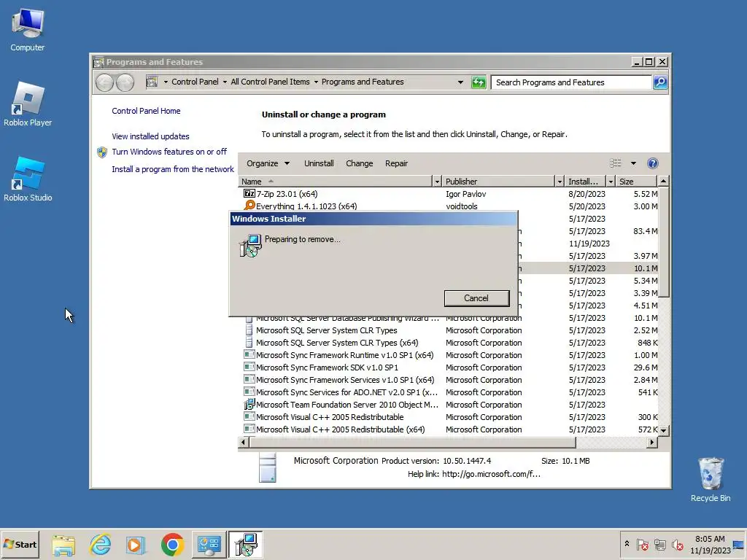Cancel the Windows Installer removal
Screen dimensions: 747x560
(476, 298)
